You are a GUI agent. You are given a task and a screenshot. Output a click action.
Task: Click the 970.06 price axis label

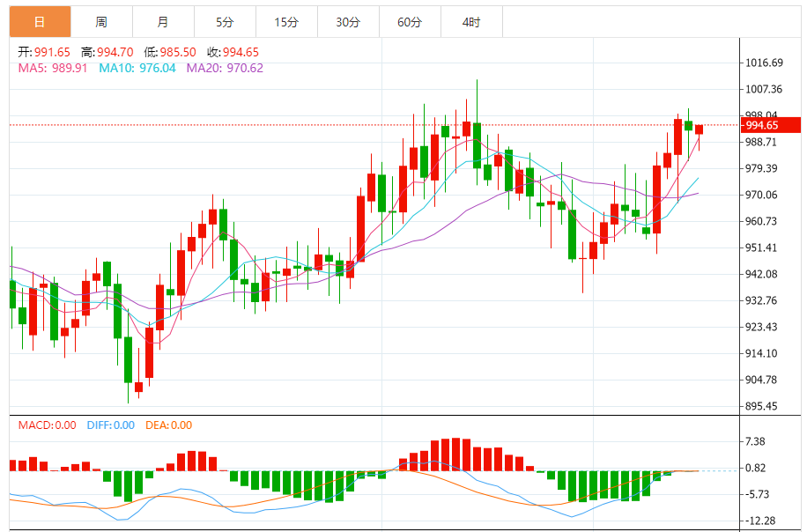tap(761, 195)
